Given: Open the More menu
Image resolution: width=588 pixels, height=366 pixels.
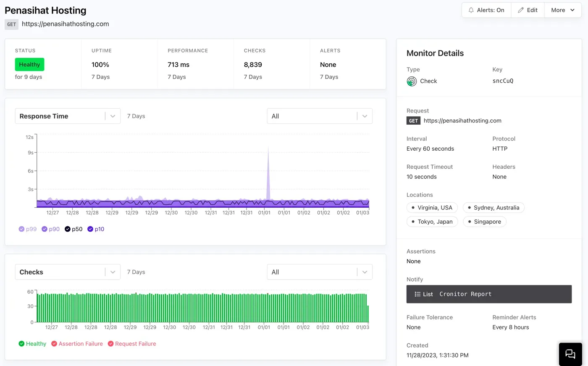Looking at the screenshot, I should [x=562, y=10].
